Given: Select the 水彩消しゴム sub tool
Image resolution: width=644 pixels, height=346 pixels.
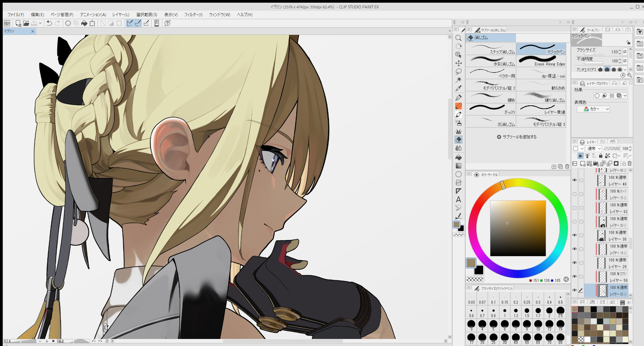Looking at the screenshot, I should (491, 61).
